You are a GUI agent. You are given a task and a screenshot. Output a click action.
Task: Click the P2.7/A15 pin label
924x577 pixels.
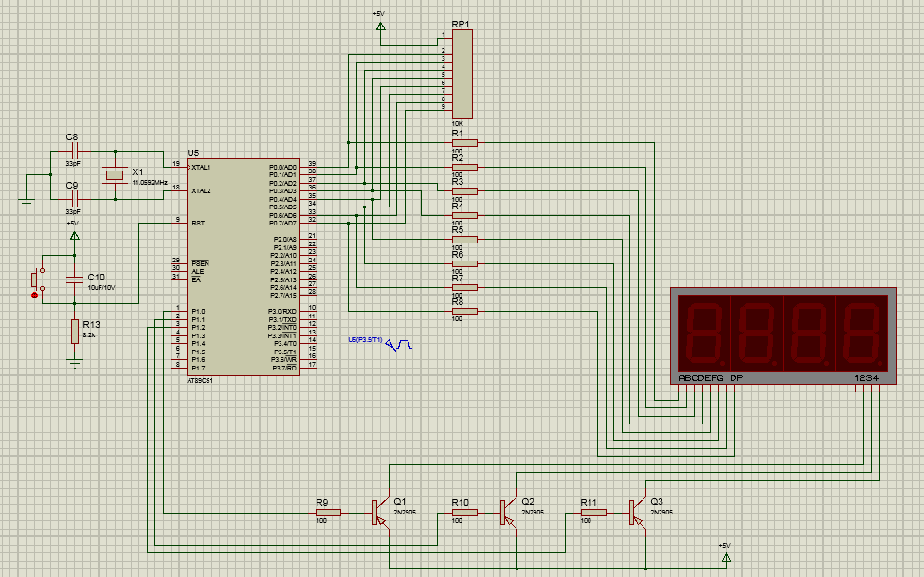(283, 296)
